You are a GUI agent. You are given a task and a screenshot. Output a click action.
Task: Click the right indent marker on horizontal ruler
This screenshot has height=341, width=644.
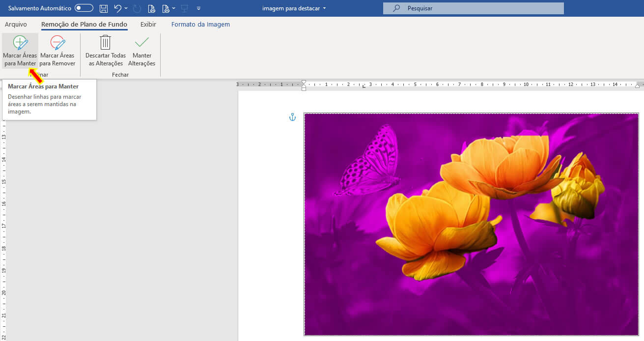(x=638, y=86)
